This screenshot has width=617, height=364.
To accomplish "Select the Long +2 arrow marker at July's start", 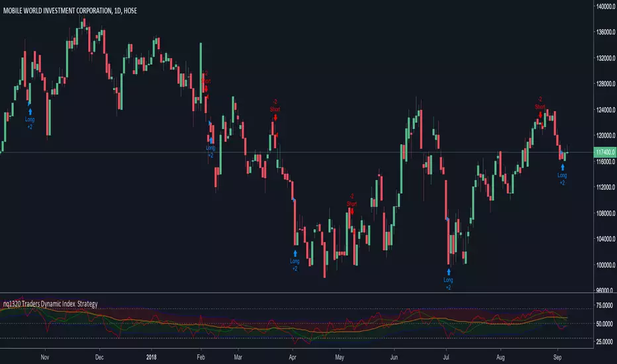I will click(x=448, y=280).
